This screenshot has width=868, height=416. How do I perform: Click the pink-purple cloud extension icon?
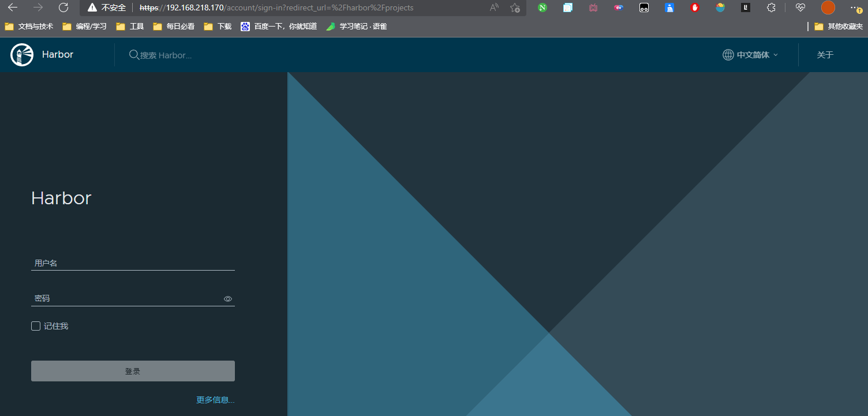click(x=619, y=8)
